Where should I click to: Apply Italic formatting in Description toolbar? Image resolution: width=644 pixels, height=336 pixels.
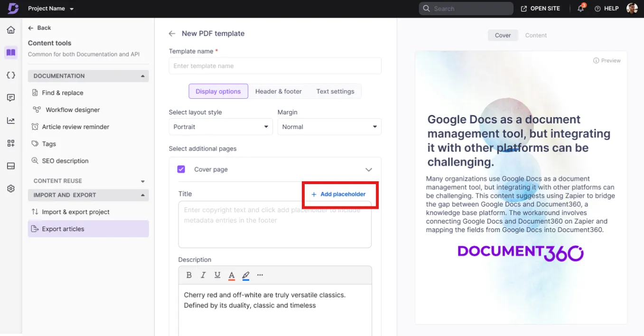point(203,275)
